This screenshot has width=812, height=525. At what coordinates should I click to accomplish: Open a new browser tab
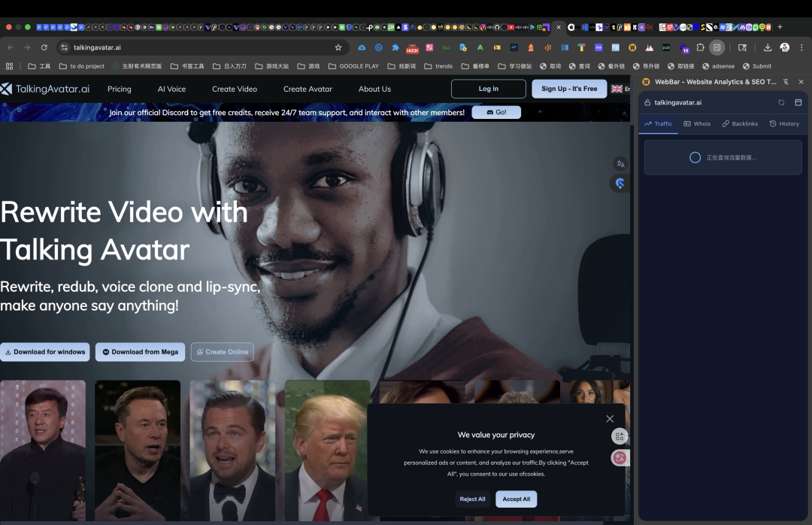click(x=780, y=27)
